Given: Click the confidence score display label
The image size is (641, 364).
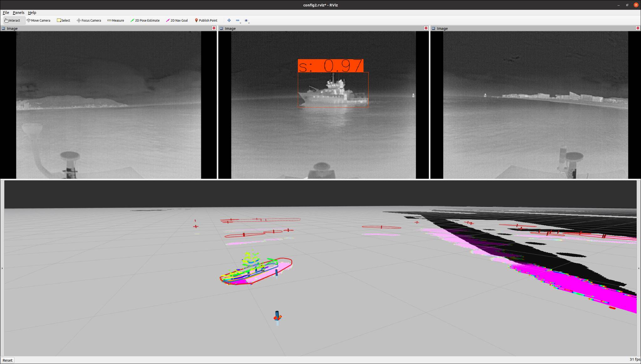Looking at the screenshot, I should pos(331,65).
